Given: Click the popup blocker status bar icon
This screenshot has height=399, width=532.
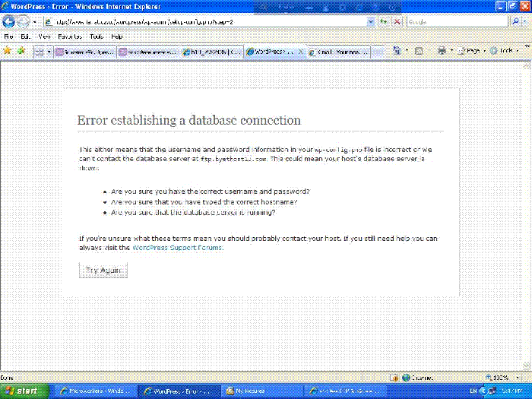Looking at the screenshot, I should coord(394,378).
